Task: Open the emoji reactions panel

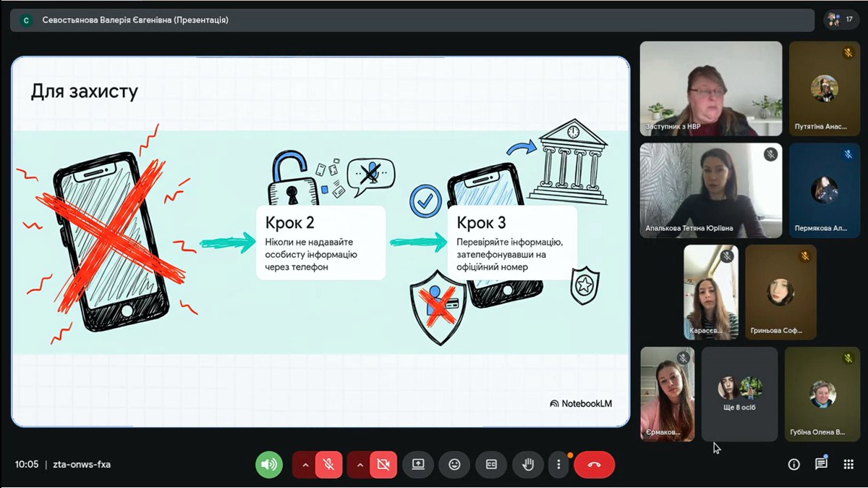Action: (x=454, y=465)
